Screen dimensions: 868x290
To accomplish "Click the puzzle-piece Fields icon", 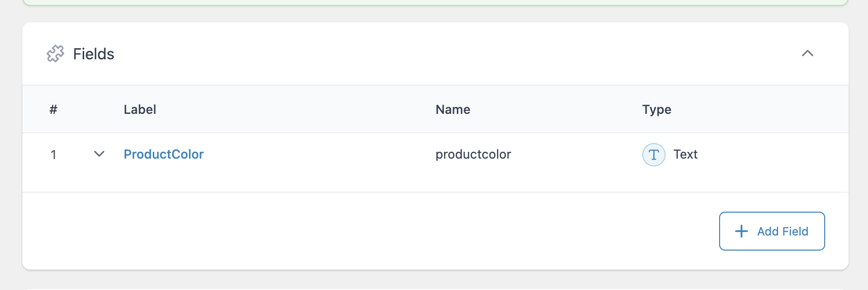I will [55, 54].
